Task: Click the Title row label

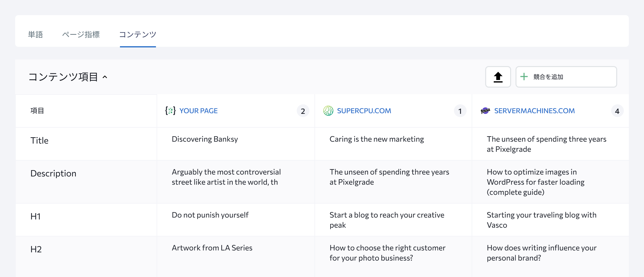Action: click(x=39, y=140)
